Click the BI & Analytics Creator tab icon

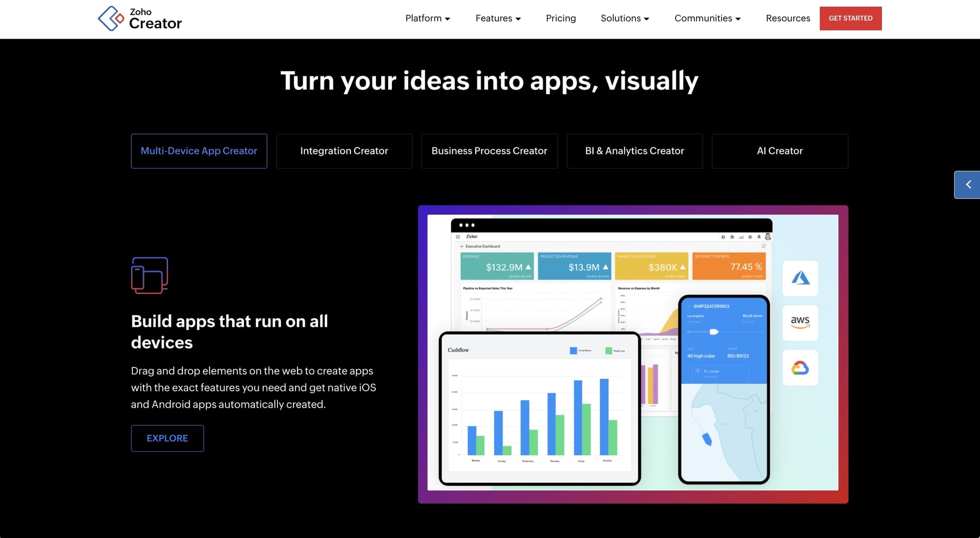tap(635, 151)
